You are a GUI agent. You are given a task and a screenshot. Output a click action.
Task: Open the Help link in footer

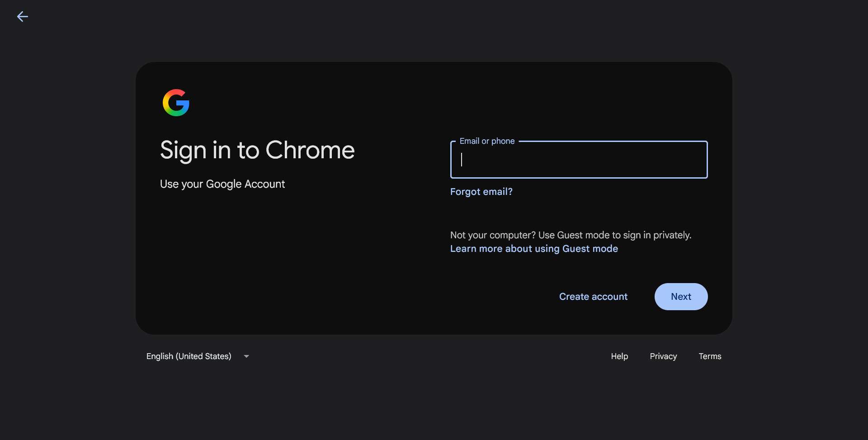[619, 356]
